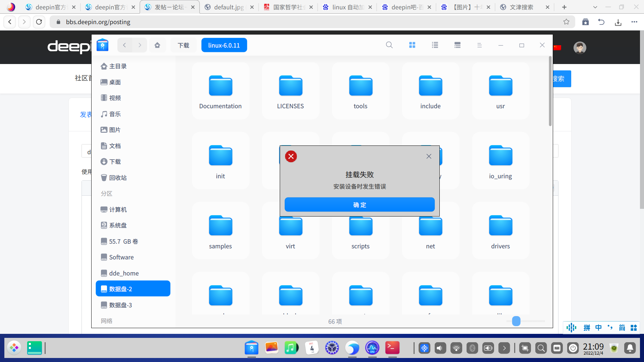Switch to icon grid view

coord(412,45)
